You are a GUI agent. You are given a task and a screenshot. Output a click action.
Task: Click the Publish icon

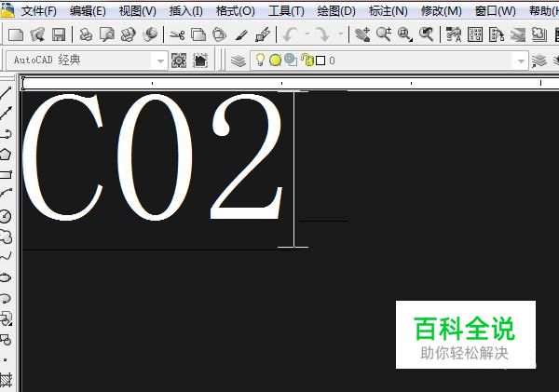click(128, 34)
